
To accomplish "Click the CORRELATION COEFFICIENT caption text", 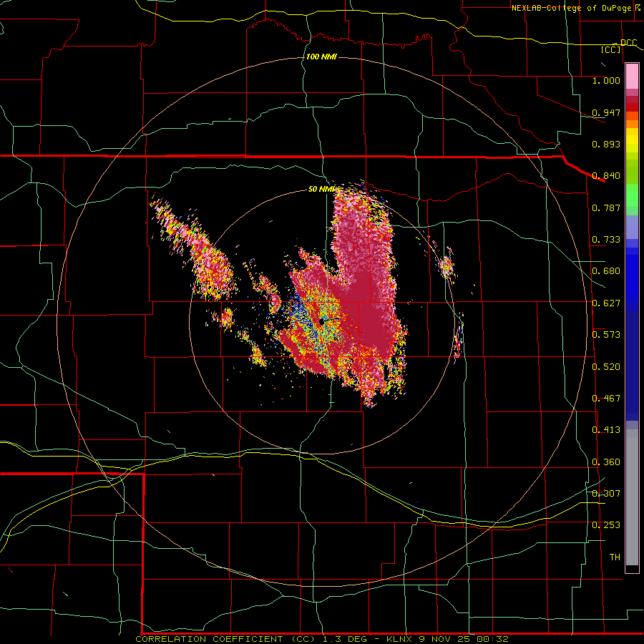I will coord(209,639).
